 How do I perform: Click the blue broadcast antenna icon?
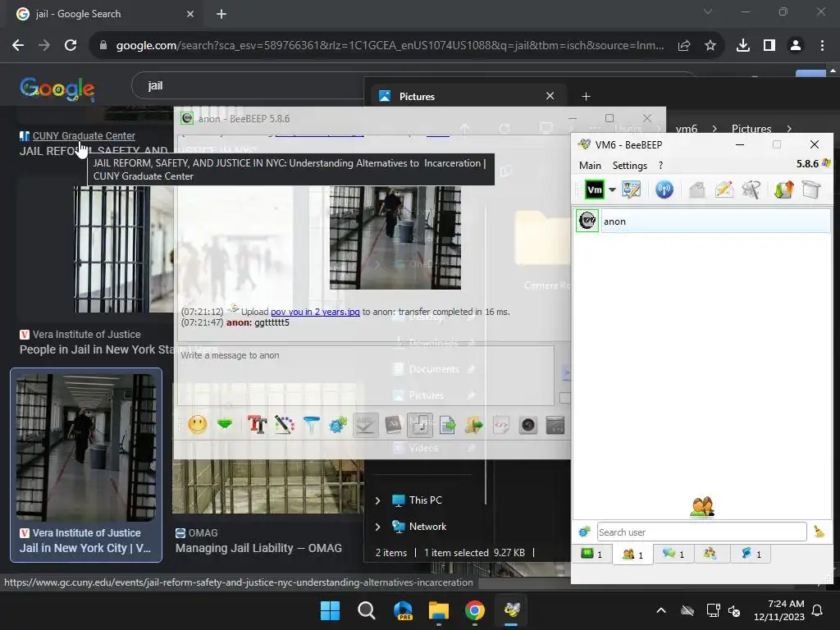coord(664,189)
